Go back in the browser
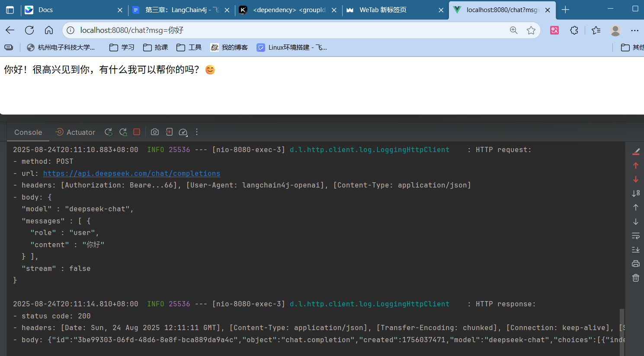This screenshot has height=356, width=644. pyautogui.click(x=10, y=30)
